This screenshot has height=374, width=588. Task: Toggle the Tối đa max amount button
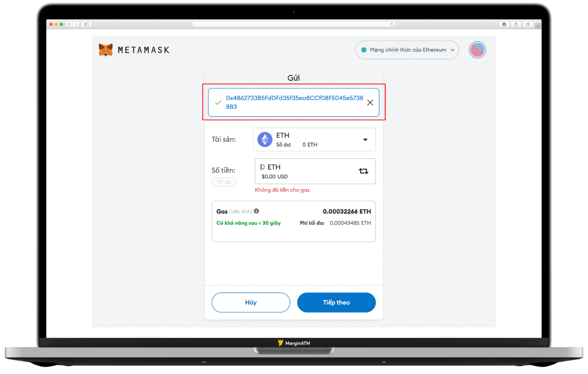pos(224,182)
